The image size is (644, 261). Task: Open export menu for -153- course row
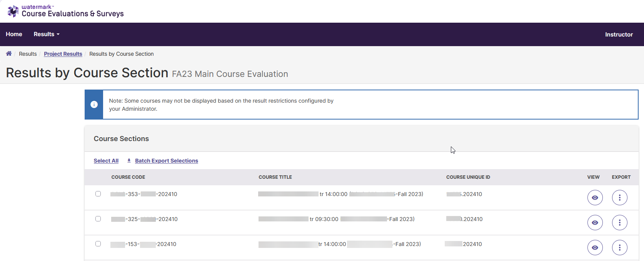pyautogui.click(x=619, y=248)
